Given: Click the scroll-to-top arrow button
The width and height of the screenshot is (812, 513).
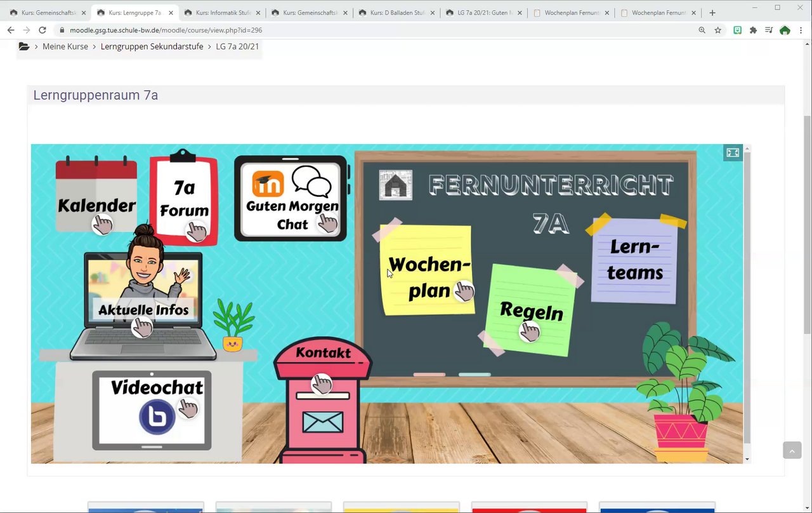Looking at the screenshot, I should 792,450.
